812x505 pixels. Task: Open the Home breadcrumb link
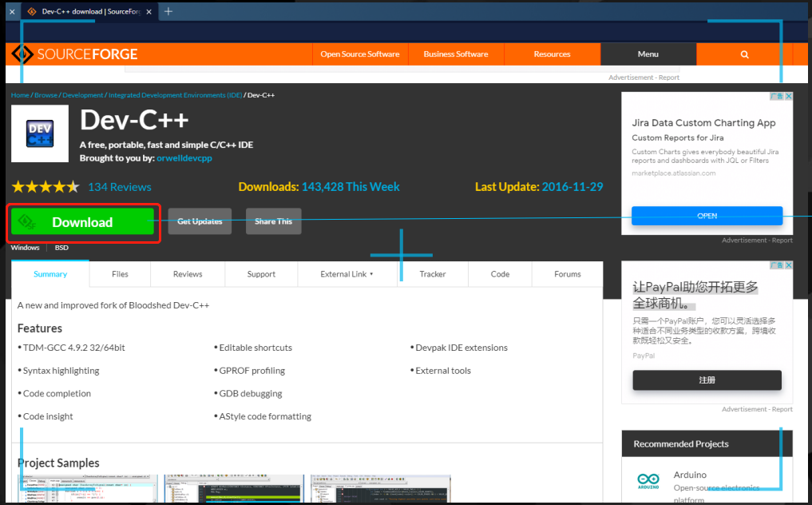coord(20,95)
